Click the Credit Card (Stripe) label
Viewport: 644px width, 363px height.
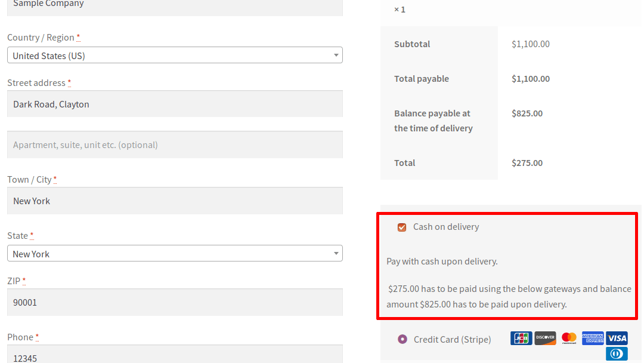[x=452, y=339]
